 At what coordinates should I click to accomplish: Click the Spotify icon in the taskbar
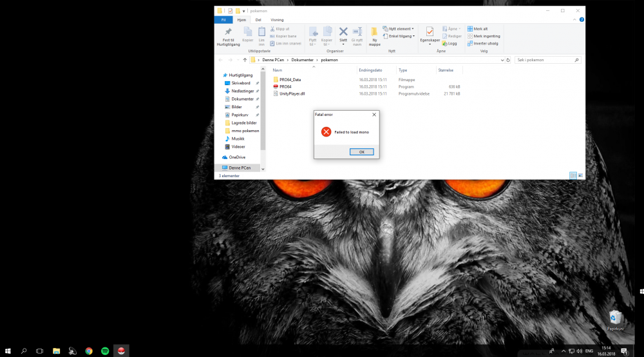(x=105, y=351)
